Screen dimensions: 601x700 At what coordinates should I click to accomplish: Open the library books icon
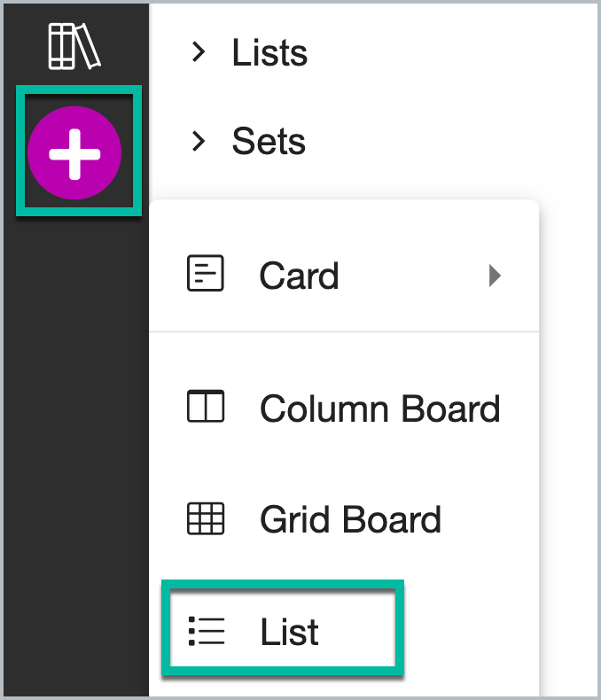(x=74, y=46)
